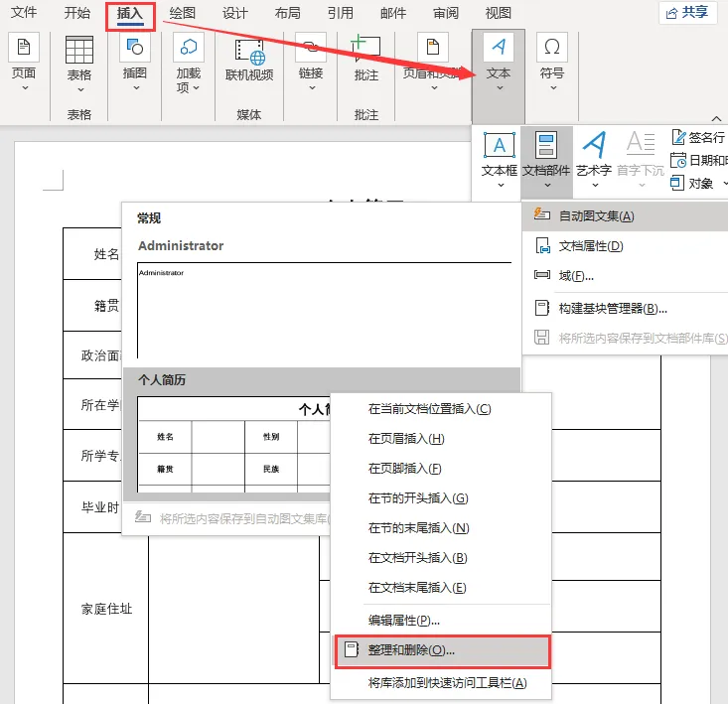This screenshot has width=728, height=704.
Task: Choose 在文档末尾插入(E)
Action: [441, 588]
